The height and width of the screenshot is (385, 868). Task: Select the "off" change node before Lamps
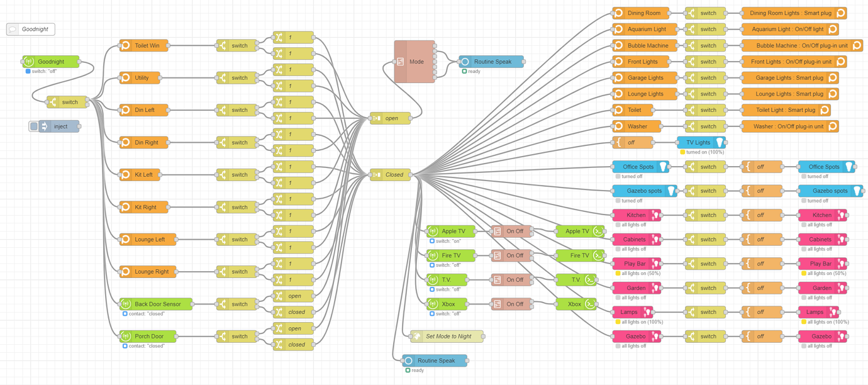(x=760, y=311)
